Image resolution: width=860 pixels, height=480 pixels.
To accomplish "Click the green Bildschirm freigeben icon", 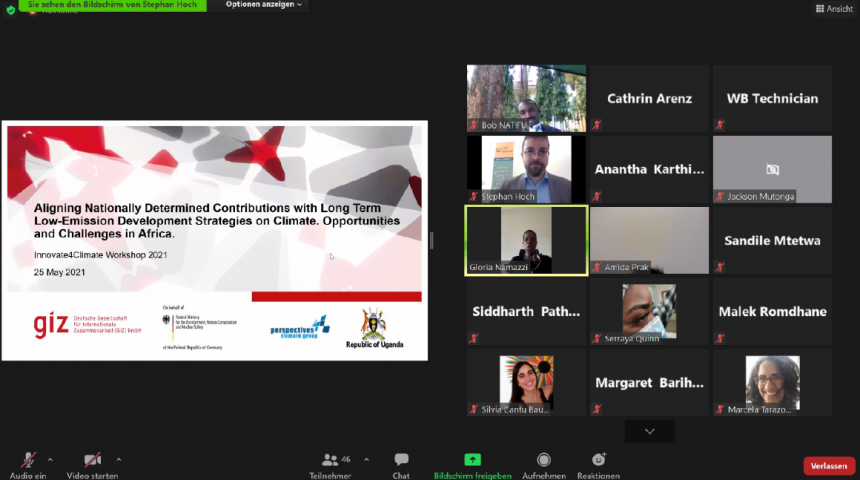I will [472, 460].
